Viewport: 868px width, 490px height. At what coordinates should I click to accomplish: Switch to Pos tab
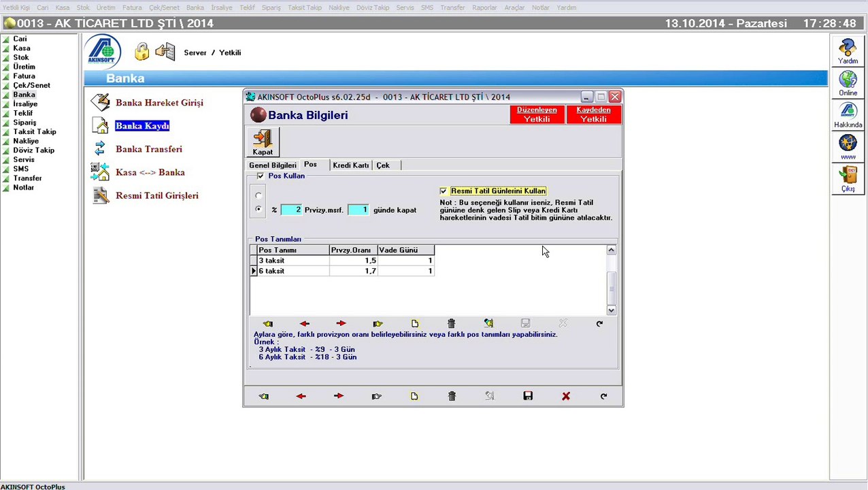[310, 165]
